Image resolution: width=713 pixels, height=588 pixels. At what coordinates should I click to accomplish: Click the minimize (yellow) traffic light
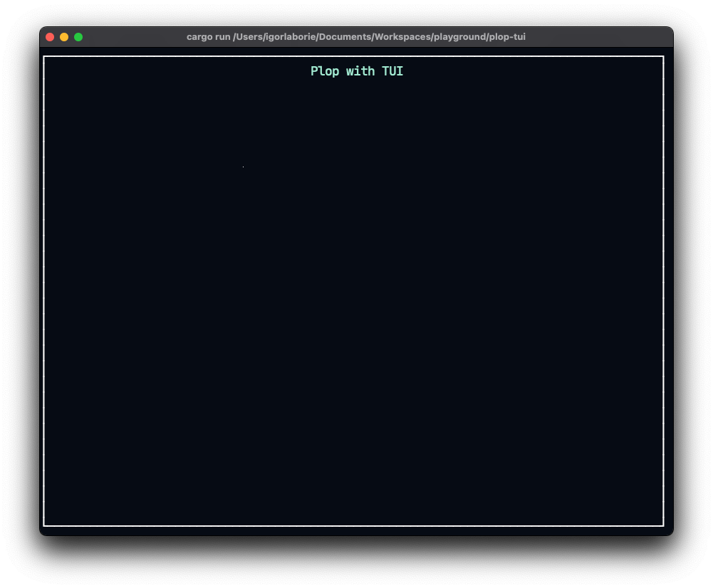(64, 36)
